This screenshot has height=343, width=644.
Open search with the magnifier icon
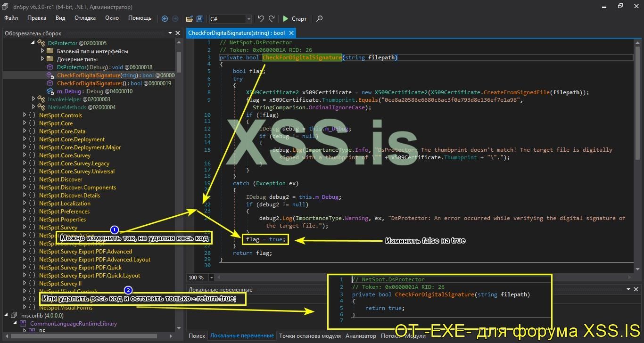(x=319, y=19)
